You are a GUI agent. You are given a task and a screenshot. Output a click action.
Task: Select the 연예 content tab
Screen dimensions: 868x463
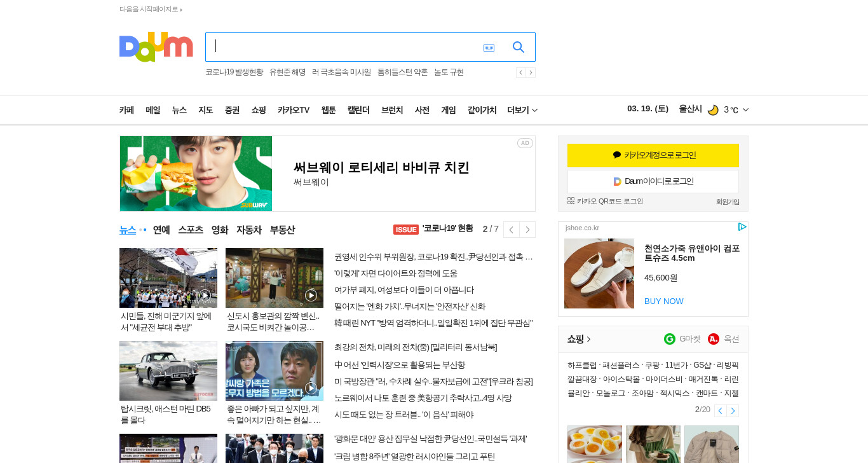click(161, 230)
